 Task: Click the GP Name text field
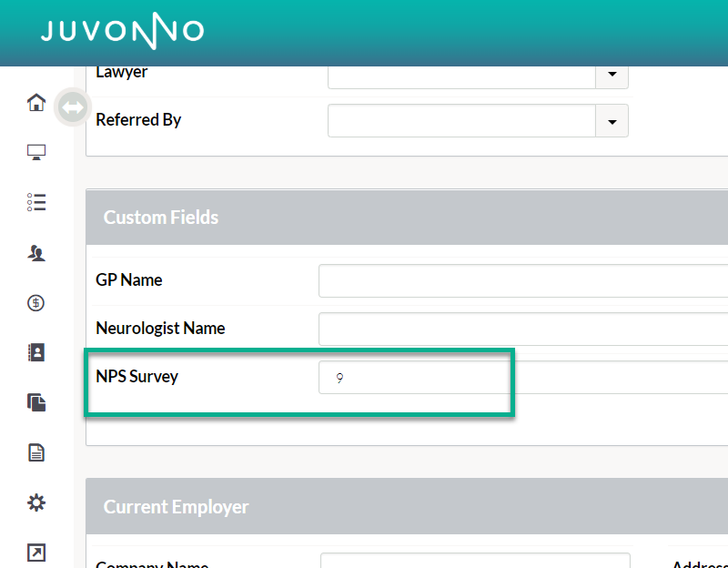523,280
